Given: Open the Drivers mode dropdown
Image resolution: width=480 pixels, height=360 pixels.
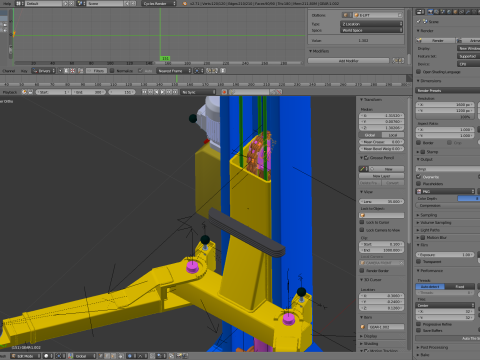Looking at the screenshot, I should (x=44, y=71).
